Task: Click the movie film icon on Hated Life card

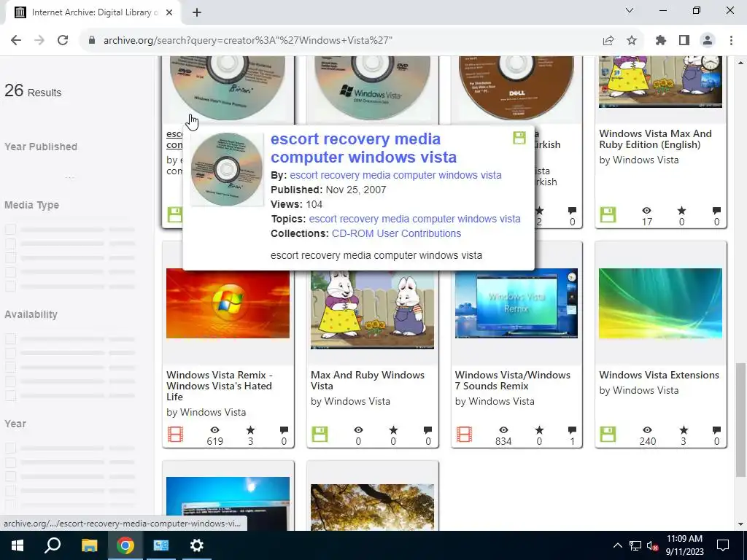Action: pyautogui.click(x=175, y=435)
